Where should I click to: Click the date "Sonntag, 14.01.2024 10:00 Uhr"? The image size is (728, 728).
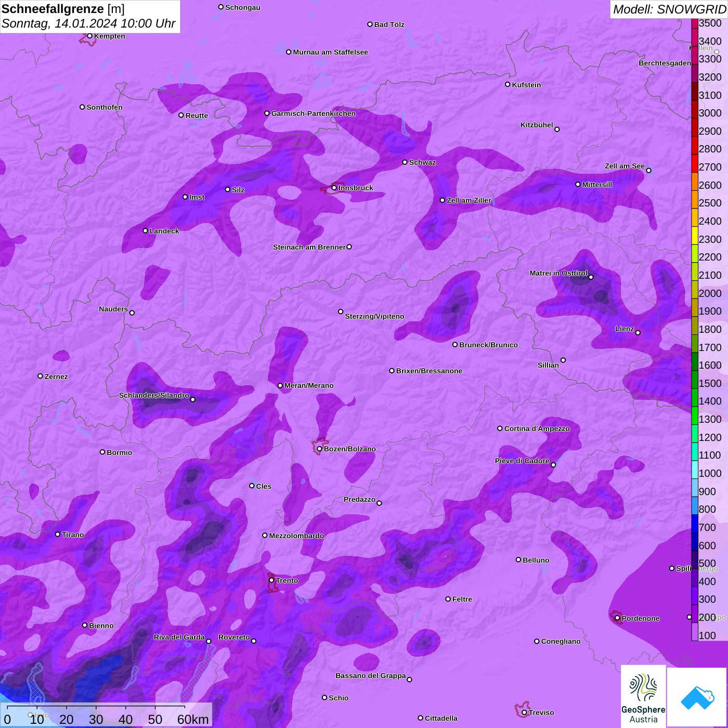[x=88, y=23]
